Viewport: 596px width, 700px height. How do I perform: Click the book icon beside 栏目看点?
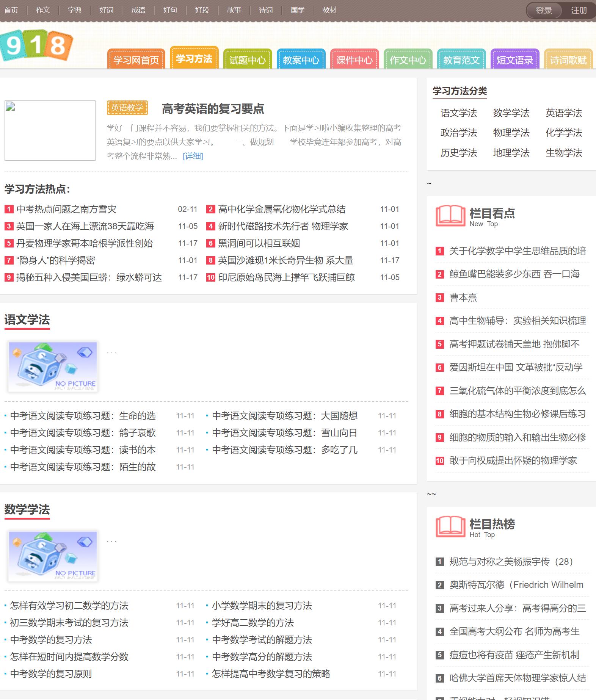(450, 216)
